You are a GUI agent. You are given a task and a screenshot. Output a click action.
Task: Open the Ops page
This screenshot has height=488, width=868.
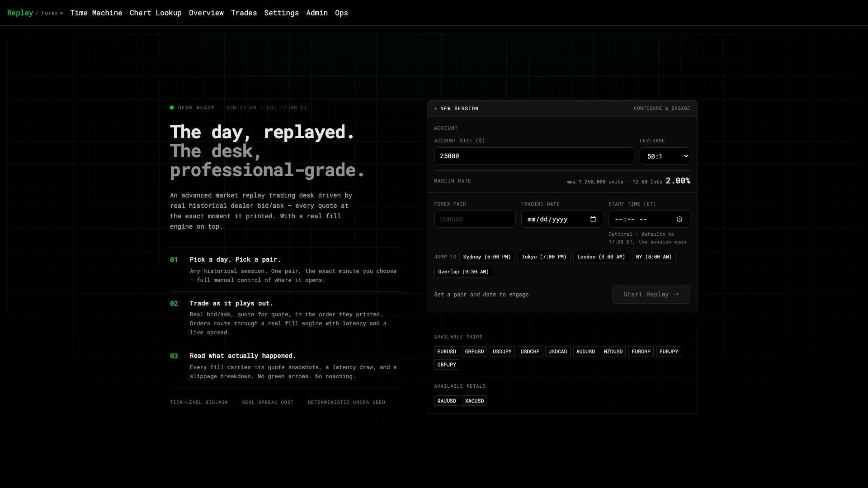[341, 13]
